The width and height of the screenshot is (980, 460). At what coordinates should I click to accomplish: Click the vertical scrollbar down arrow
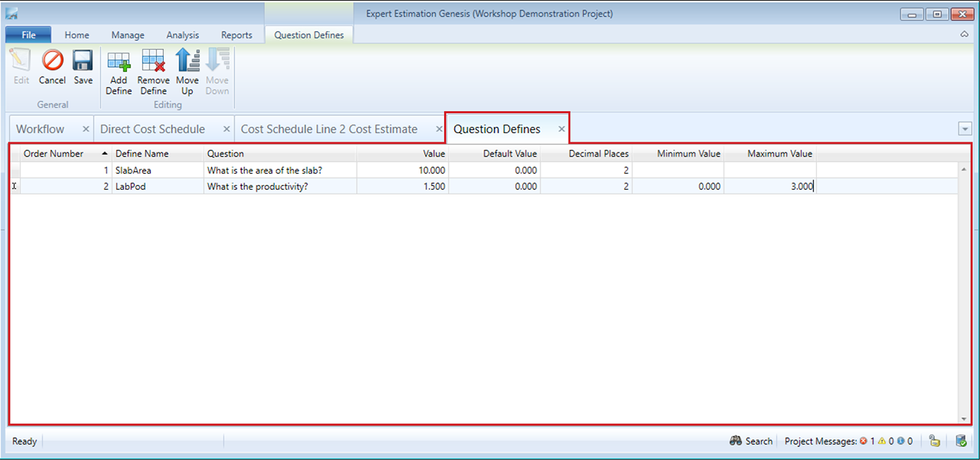(963, 419)
